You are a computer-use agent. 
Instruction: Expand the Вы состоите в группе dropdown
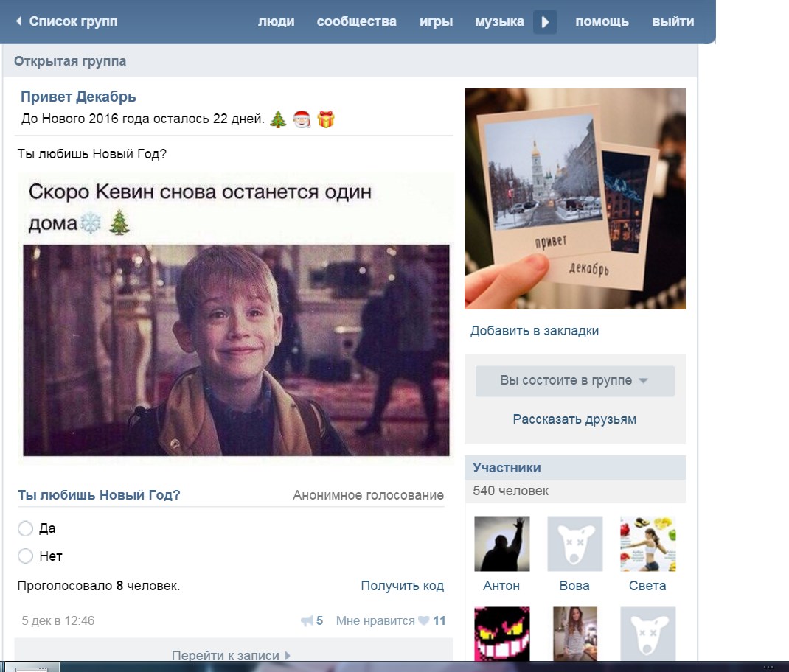pos(574,381)
